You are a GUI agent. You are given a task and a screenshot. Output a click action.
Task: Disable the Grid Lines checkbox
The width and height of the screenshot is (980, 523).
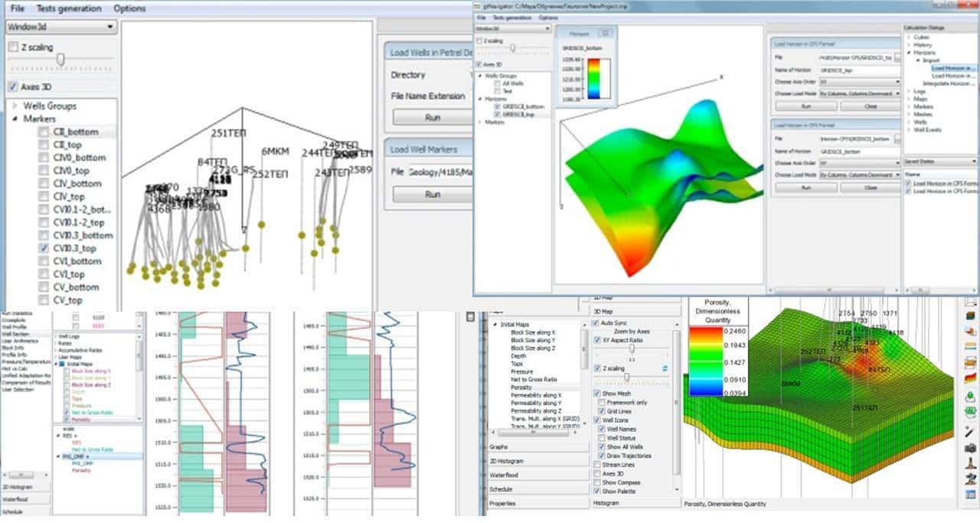pos(602,411)
